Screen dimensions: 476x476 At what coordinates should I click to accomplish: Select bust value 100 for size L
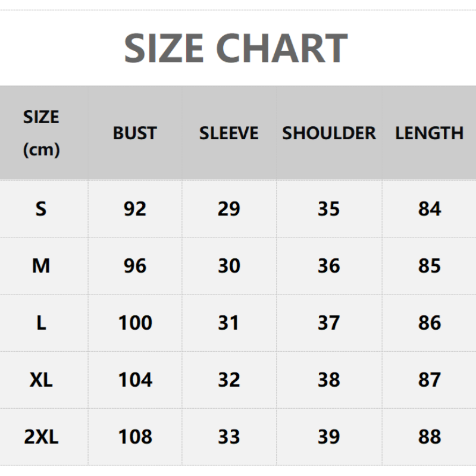(135, 323)
